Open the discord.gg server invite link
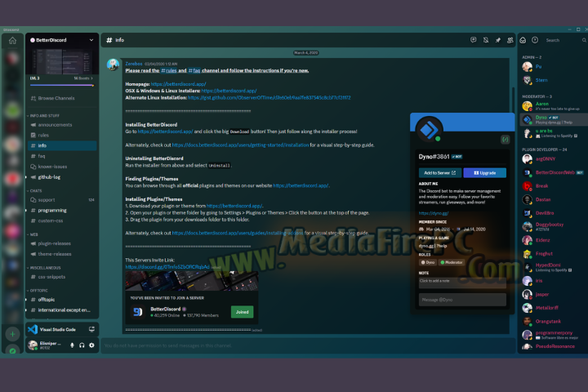 pos(167,267)
